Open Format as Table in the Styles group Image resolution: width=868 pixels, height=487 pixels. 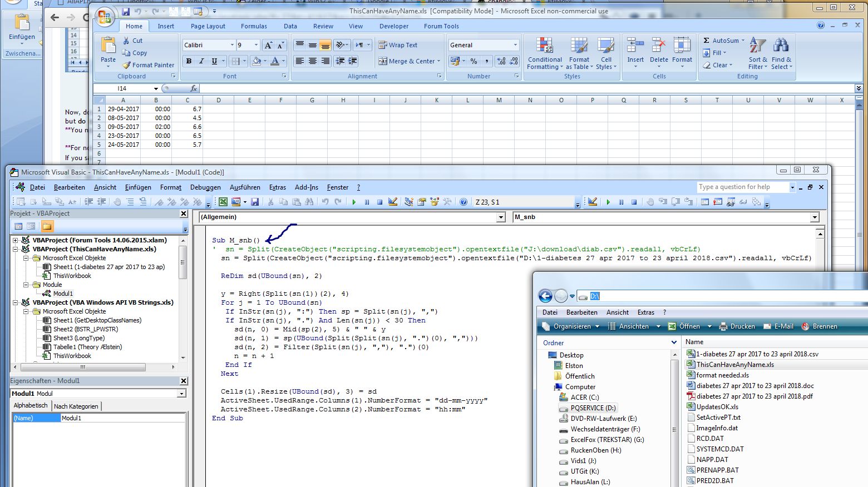579,54
